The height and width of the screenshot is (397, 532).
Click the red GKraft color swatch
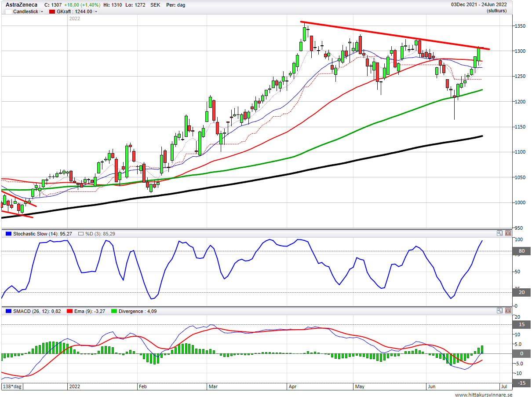click(x=52, y=12)
